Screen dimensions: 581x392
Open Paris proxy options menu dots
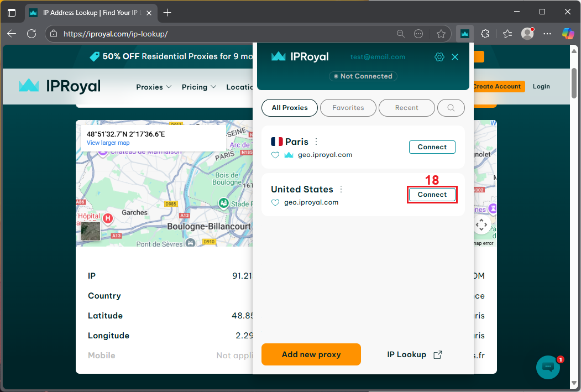coord(316,142)
